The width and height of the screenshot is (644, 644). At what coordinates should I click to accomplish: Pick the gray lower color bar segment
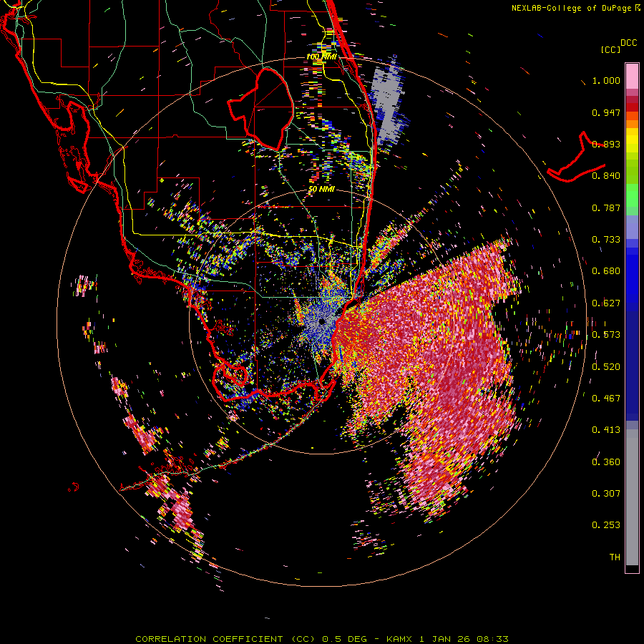point(632,497)
